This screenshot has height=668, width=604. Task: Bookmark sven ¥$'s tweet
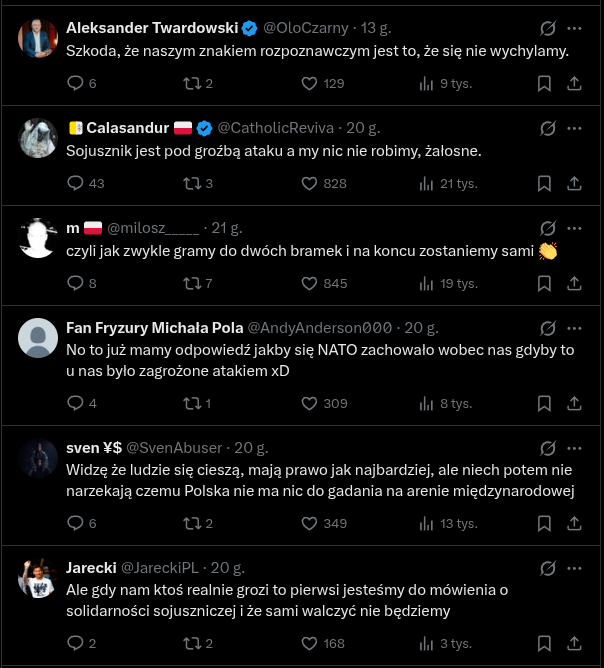pos(544,524)
